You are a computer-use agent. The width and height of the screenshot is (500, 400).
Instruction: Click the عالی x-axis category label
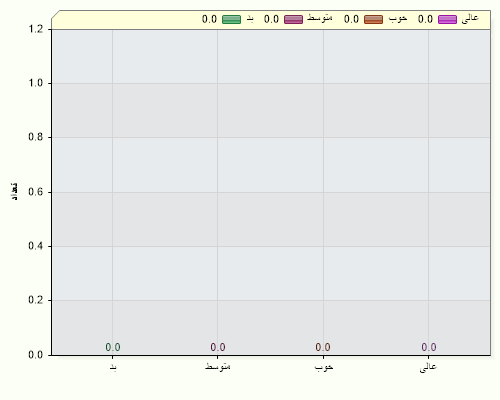click(x=428, y=367)
